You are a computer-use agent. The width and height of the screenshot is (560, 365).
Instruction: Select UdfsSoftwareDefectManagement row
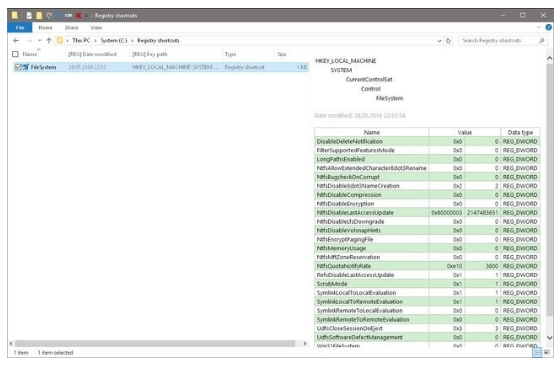point(427,338)
